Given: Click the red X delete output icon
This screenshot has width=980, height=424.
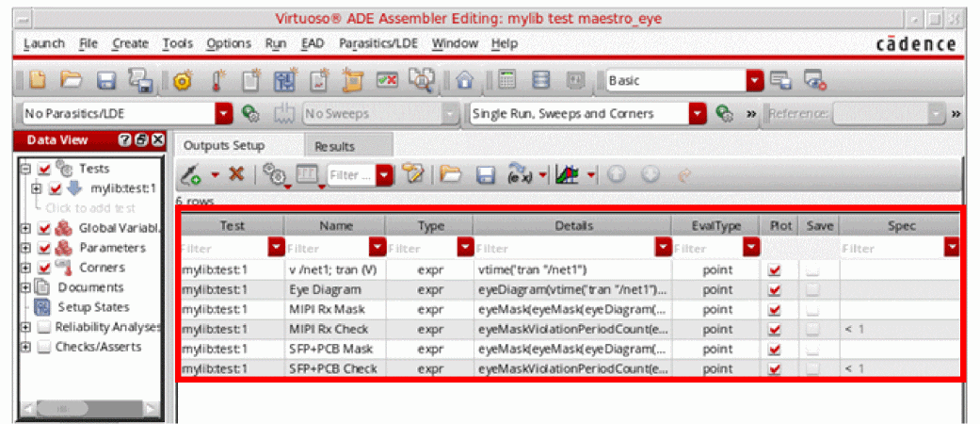Looking at the screenshot, I should [x=235, y=174].
